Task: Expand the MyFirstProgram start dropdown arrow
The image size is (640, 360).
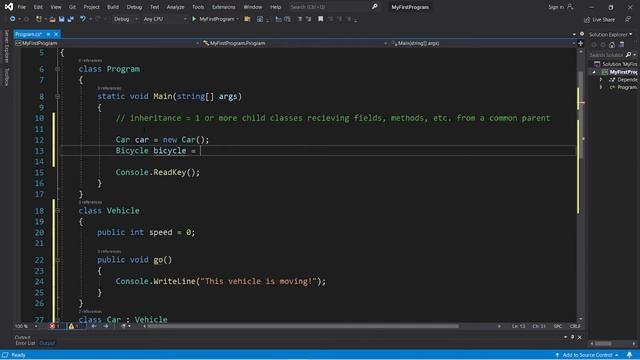Action: (238, 19)
